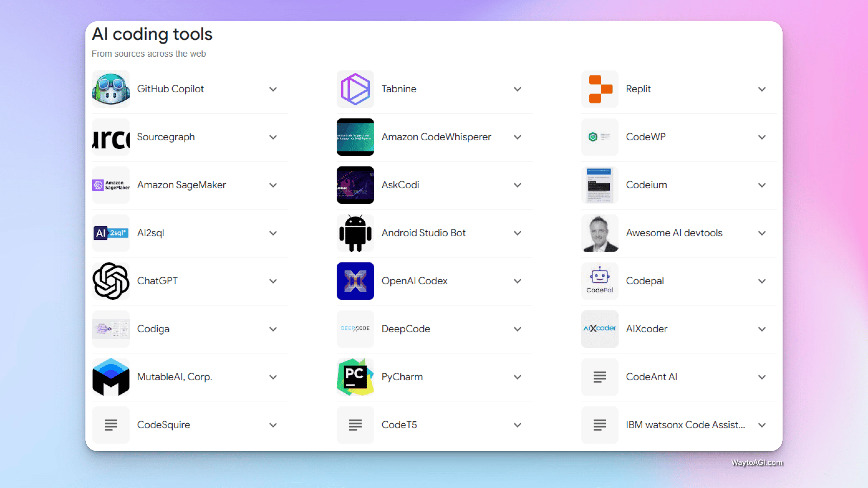Select the 'GitHub Copilot' label
This screenshot has height=488, width=868.
(x=171, y=89)
